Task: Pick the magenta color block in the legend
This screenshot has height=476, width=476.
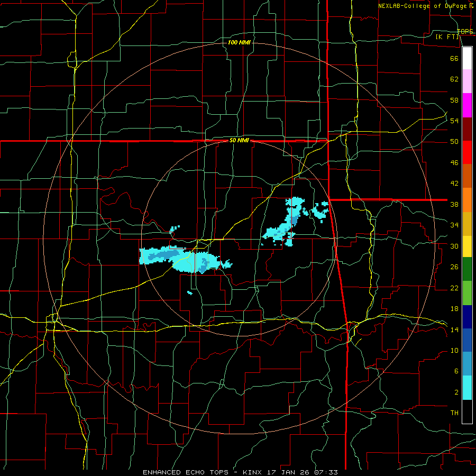Action: point(467,105)
